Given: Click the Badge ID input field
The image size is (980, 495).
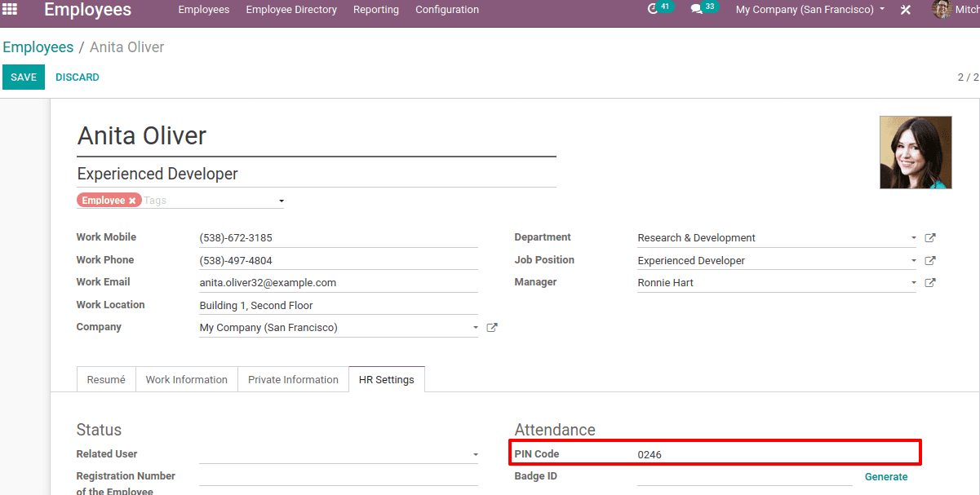Looking at the screenshot, I should pos(745,477).
